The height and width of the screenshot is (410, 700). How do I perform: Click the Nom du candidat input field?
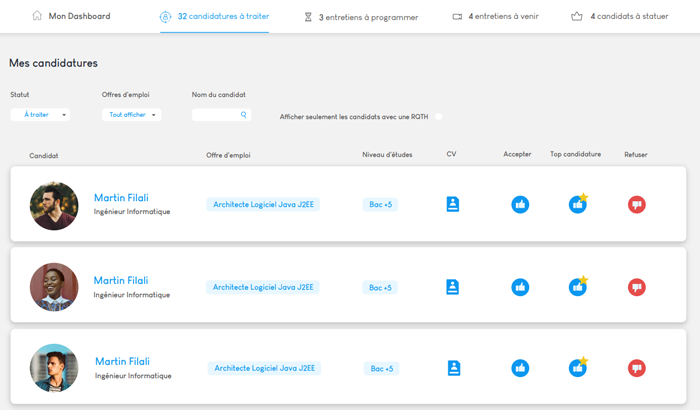(214, 115)
